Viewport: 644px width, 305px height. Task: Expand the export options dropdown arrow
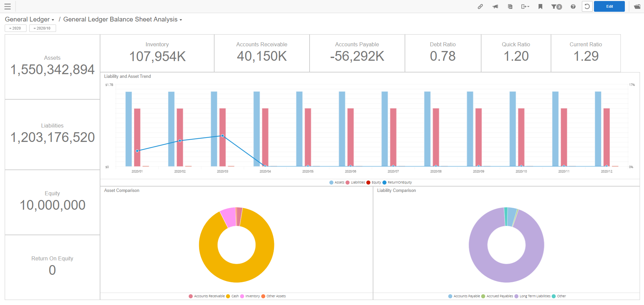pyautogui.click(x=528, y=6)
